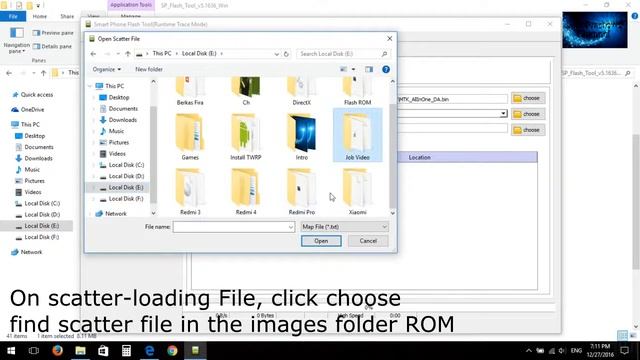Open Quick access in Explorer sidebar
This screenshot has width=640, height=360.
(x=33, y=95)
